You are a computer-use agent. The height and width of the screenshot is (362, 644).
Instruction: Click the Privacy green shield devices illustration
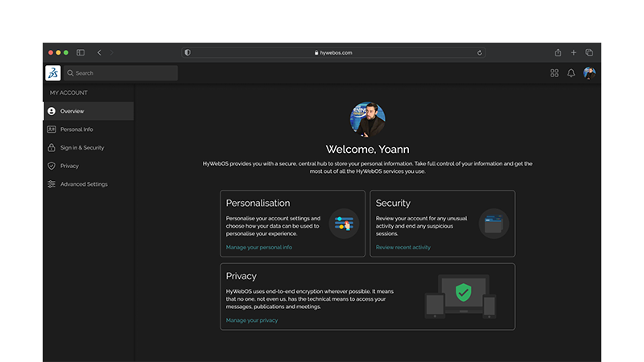coord(460,296)
